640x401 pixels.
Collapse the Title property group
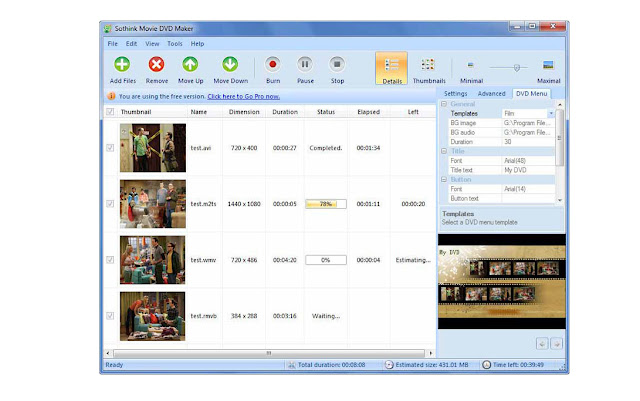point(444,151)
